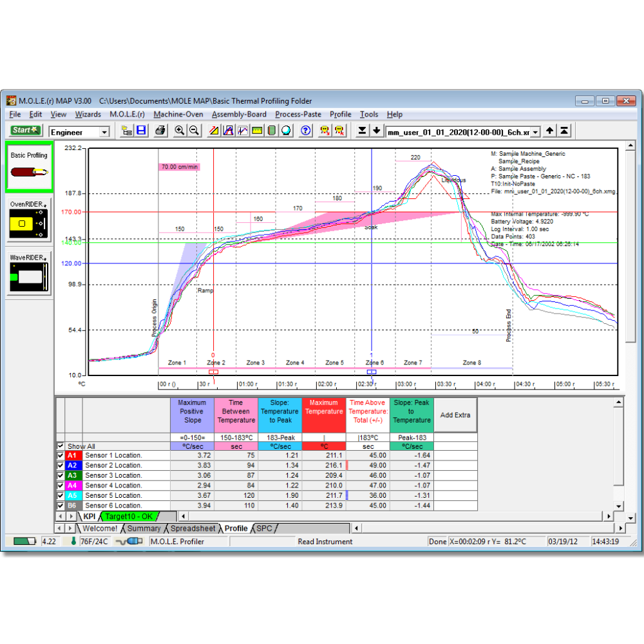This screenshot has height=644, width=644.
Task: Click the 216.1 maximum temperature cell
Action: [x=324, y=466]
